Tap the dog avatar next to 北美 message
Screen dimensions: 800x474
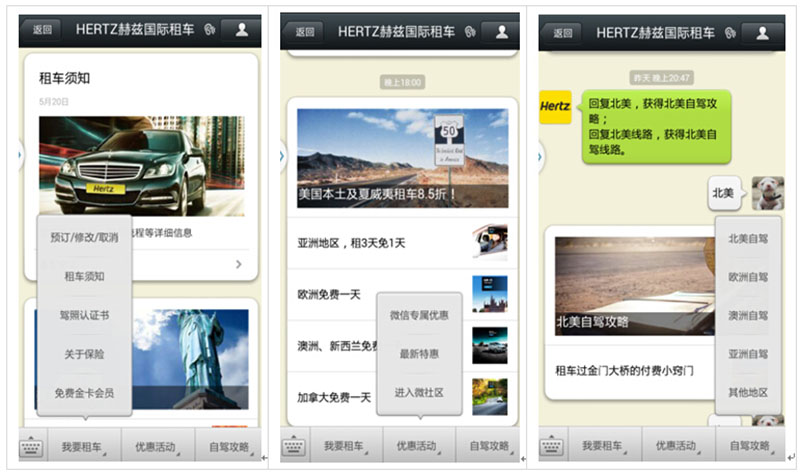(x=768, y=193)
